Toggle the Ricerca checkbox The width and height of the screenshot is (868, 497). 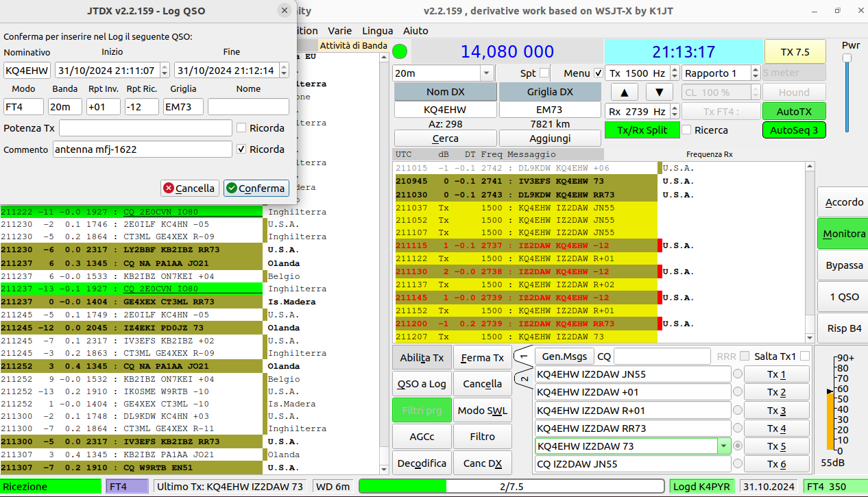click(x=687, y=130)
